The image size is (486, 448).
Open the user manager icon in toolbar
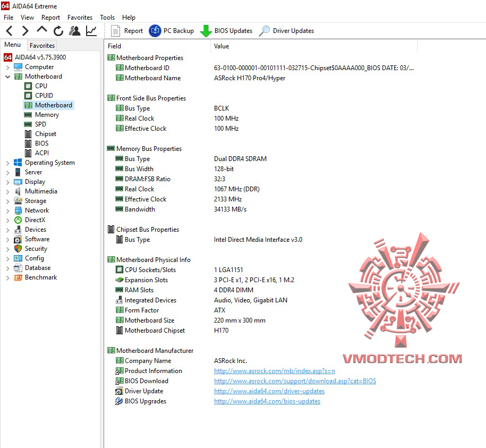click(x=75, y=31)
